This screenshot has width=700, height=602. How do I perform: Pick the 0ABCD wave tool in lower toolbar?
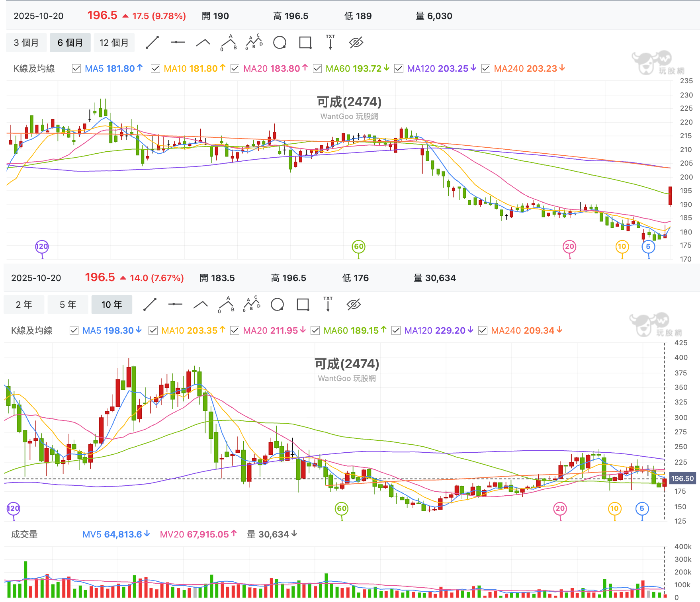(252, 304)
